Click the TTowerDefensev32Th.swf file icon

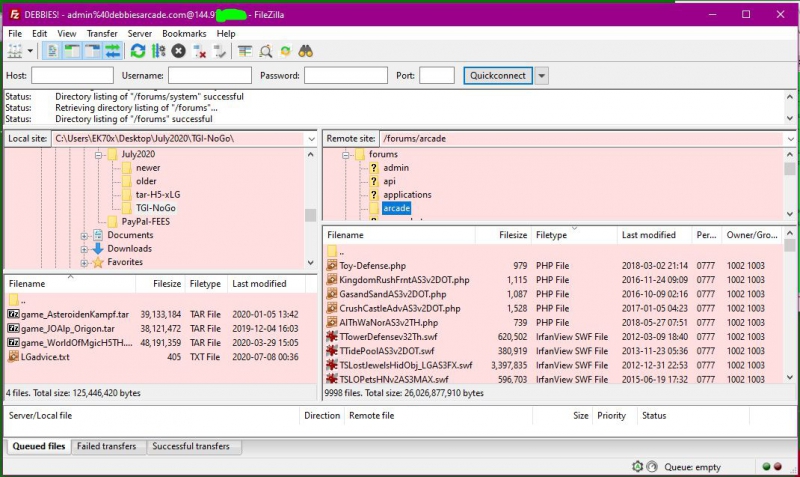pyautogui.click(x=332, y=337)
